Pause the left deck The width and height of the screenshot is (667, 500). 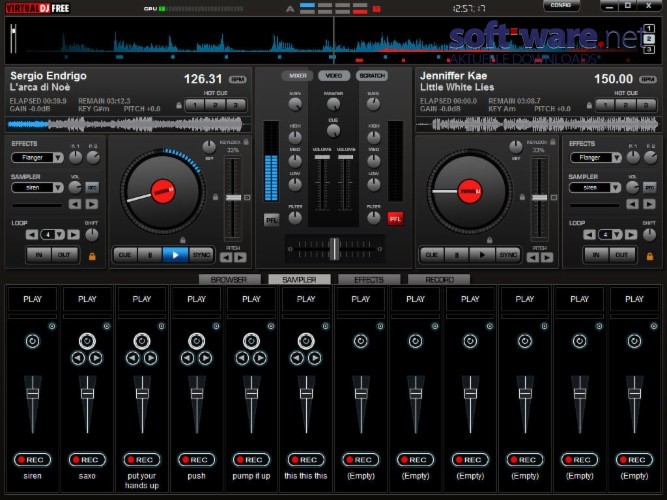pyautogui.click(x=149, y=255)
